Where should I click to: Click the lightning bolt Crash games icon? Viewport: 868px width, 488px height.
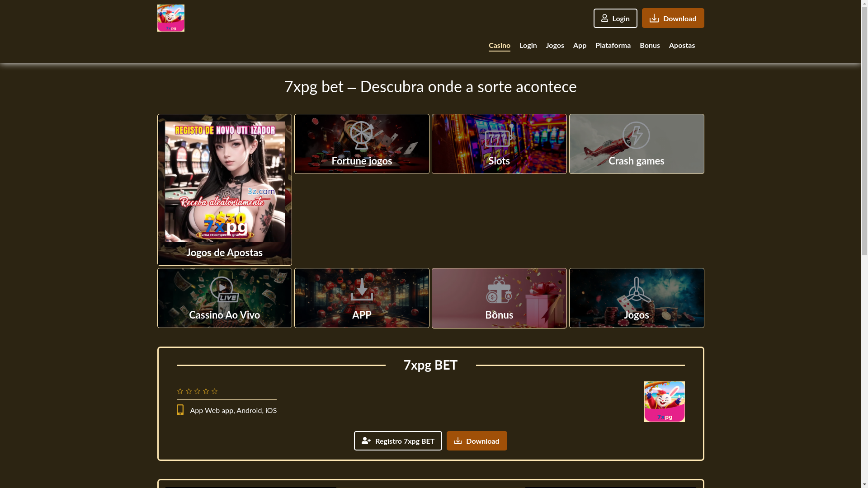click(636, 135)
